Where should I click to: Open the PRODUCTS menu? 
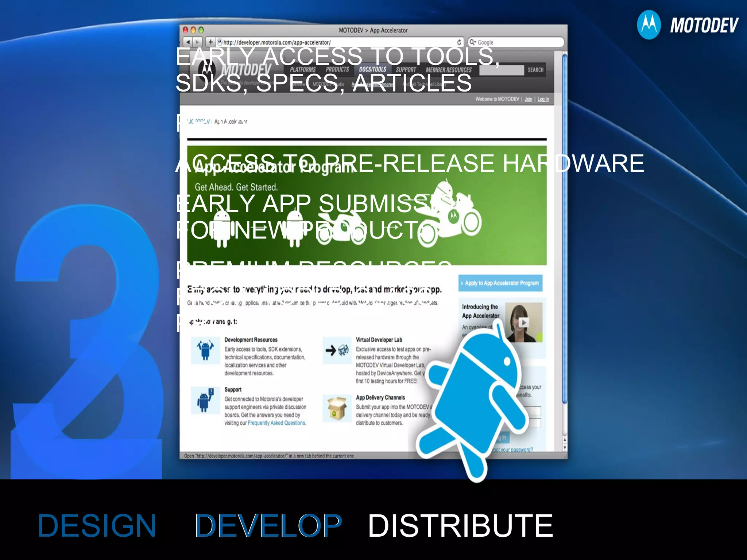click(337, 70)
